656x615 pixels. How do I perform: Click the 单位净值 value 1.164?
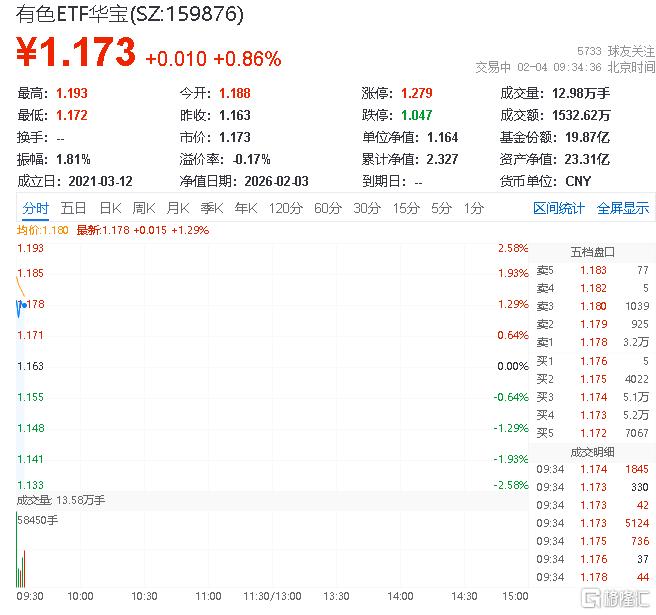point(443,137)
